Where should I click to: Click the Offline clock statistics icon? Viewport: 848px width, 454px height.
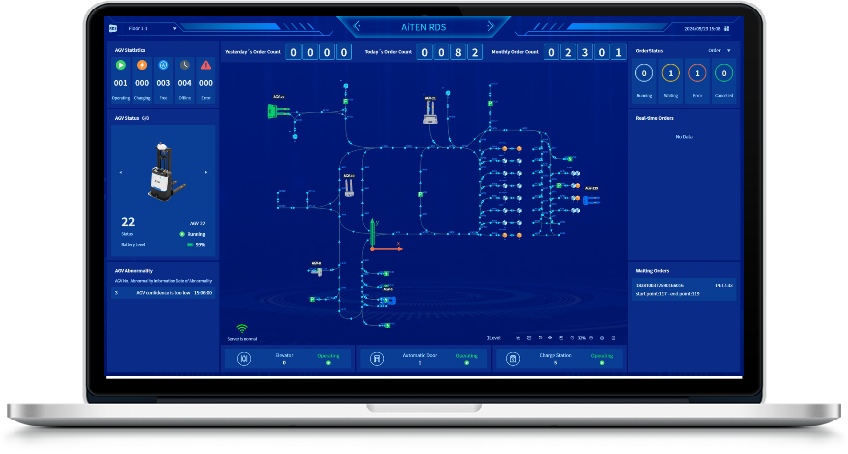(x=184, y=66)
